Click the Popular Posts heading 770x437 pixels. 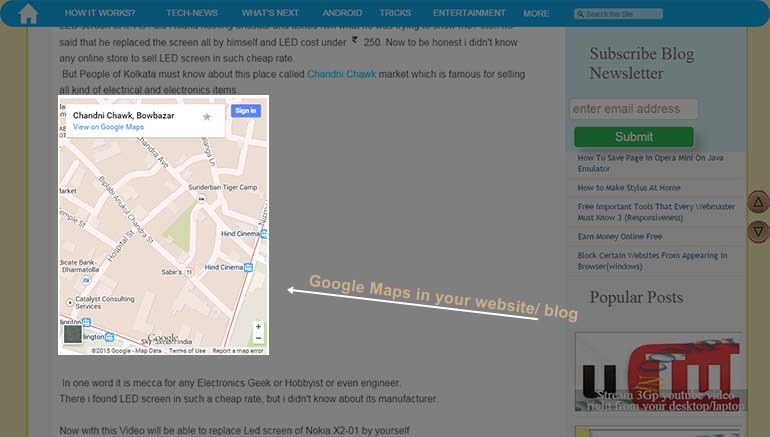636,297
